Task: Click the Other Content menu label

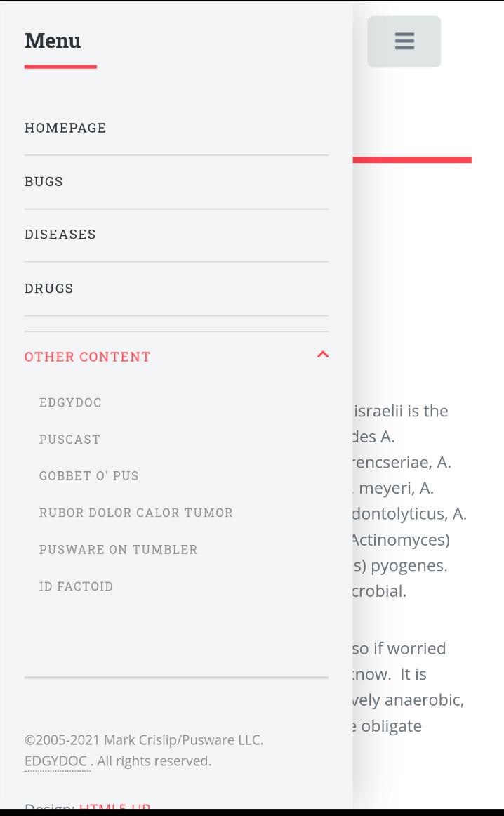Action: pyautogui.click(x=88, y=357)
